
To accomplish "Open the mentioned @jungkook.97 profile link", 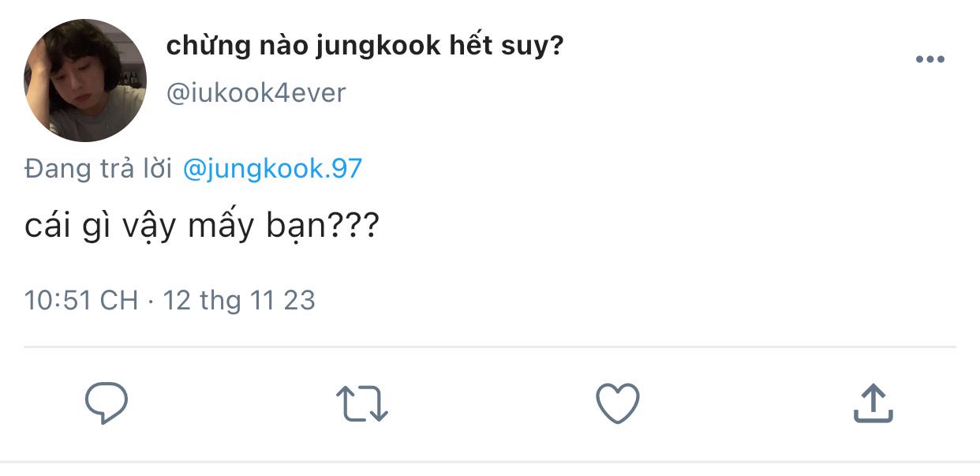I will coord(272,169).
